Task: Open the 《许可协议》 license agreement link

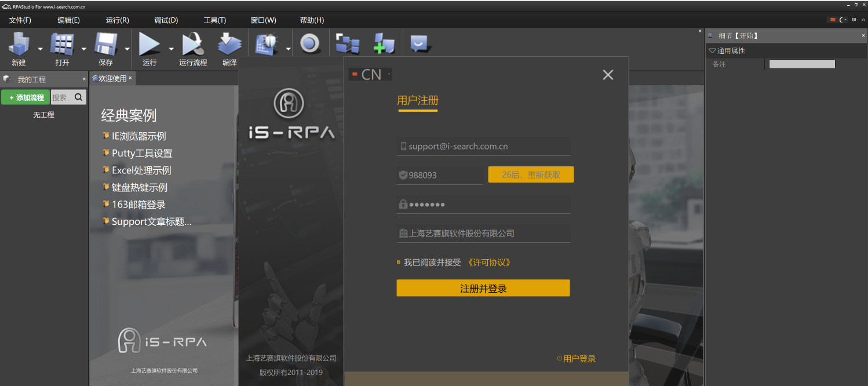Action: pyautogui.click(x=490, y=262)
